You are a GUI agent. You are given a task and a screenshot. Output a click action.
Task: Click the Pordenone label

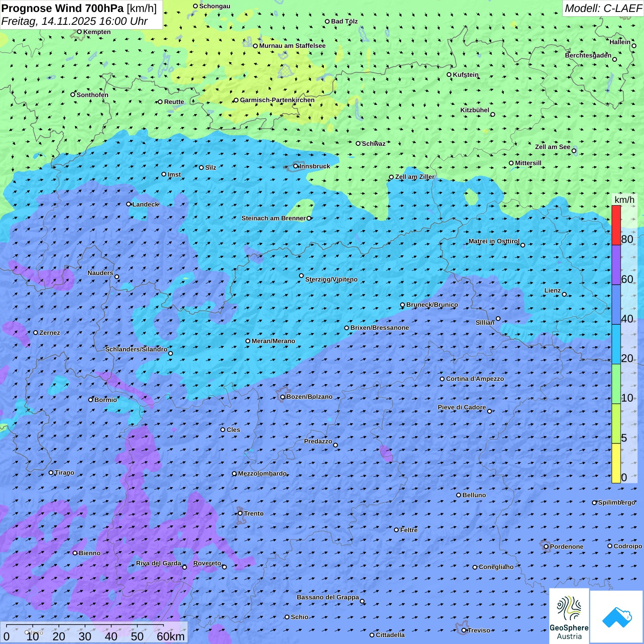(567, 546)
